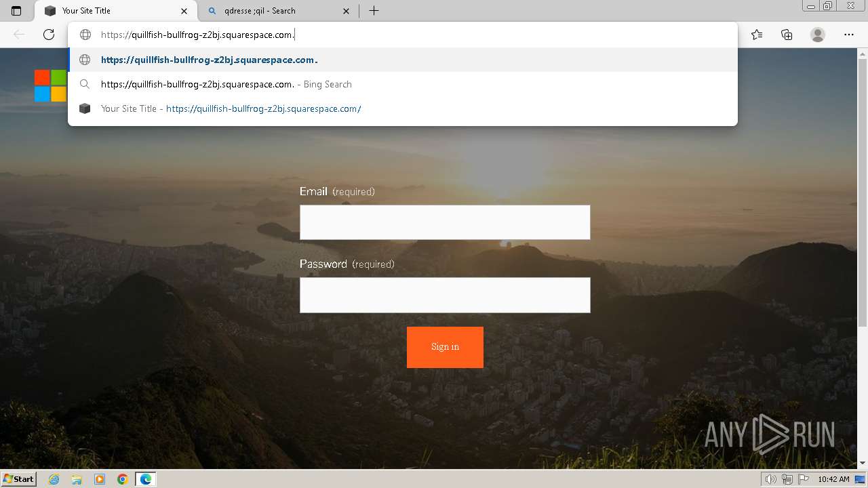
Task: Click the browser Back arrow
Action: (19, 35)
